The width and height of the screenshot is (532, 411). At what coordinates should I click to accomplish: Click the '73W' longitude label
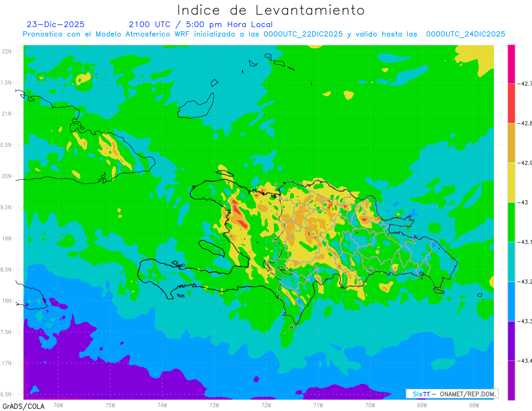click(x=214, y=405)
